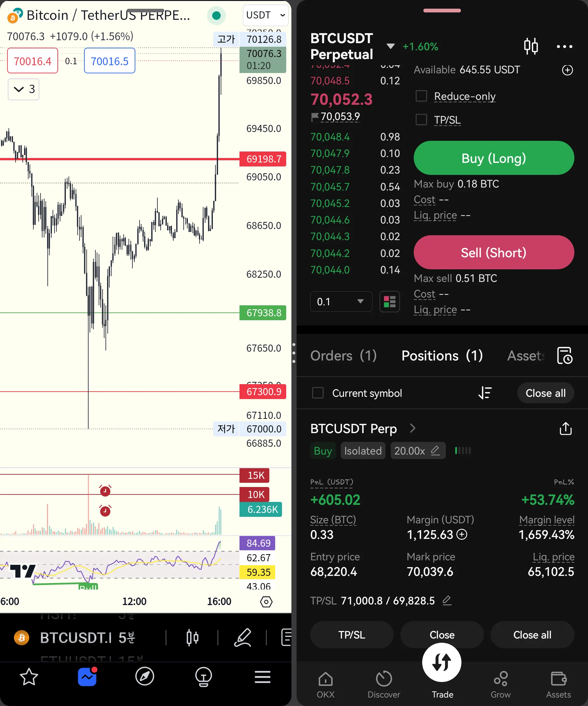Tap the central swap Trade button
588x706 pixels.
click(442, 662)
